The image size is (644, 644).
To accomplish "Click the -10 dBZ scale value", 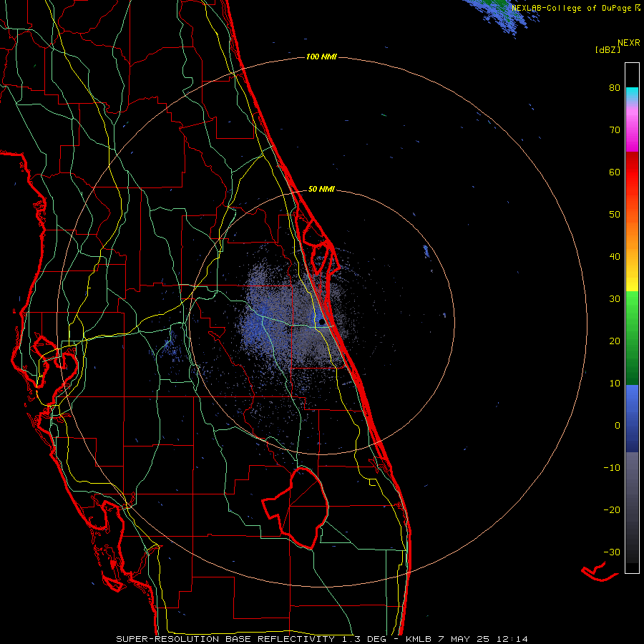I will point(612,468).
